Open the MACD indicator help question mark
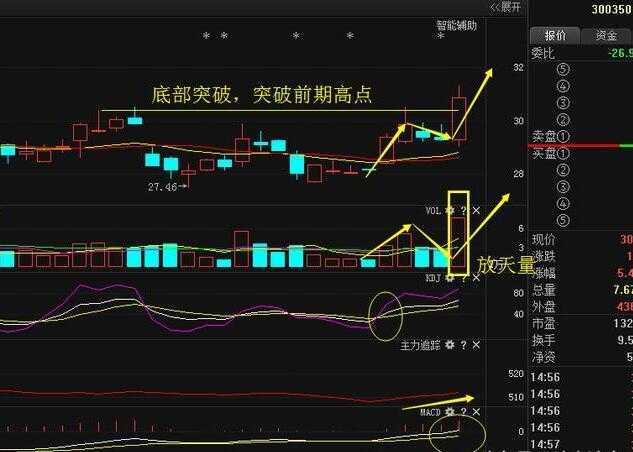 (463, 412)
